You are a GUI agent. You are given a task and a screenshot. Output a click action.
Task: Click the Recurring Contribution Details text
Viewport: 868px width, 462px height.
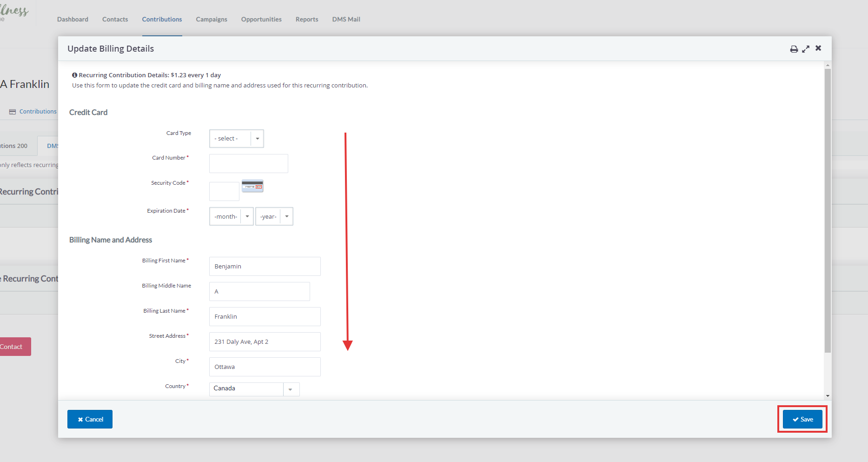coord(150,75)
